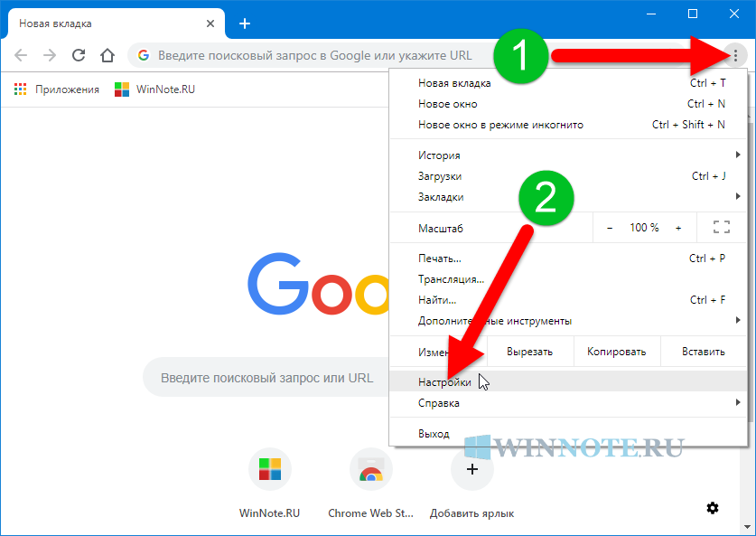Screen dimensions: 756x536
Task: Open the Chrome Web Store shortcut tile
Action: pyautogui.click(x=371, y=469)
